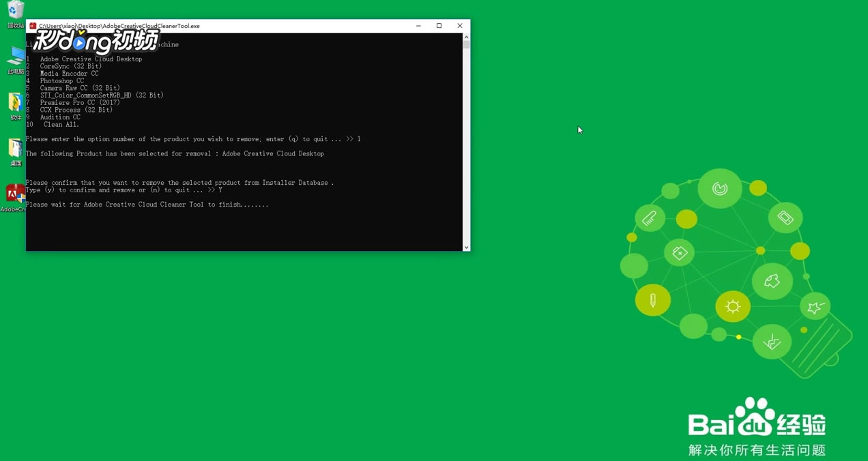The image size is (868, 461).
Task: Click the download arrow icon in the wallpaper
Action: coord(772,341)
